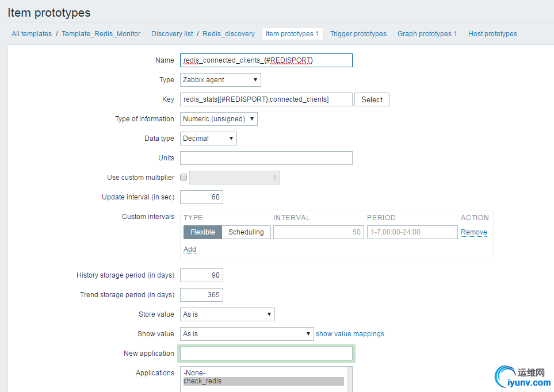Open the show value mappings link
The height and width of the screenshot is (392, 554).
(x=350, y=334)
